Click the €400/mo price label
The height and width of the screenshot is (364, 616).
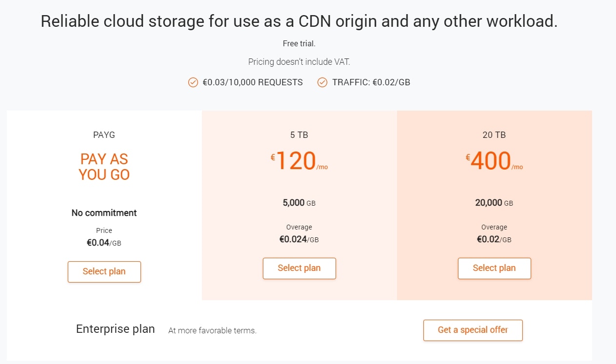[x=494, y=161]
